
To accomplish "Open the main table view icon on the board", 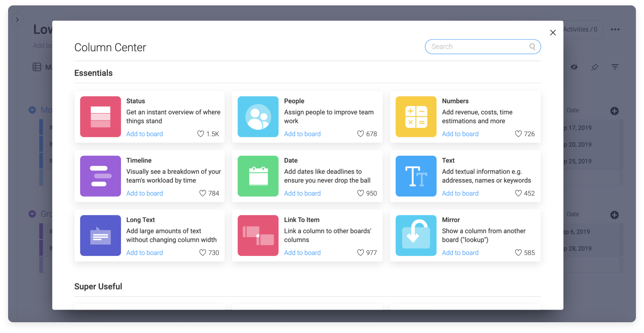I will (37, 67).
